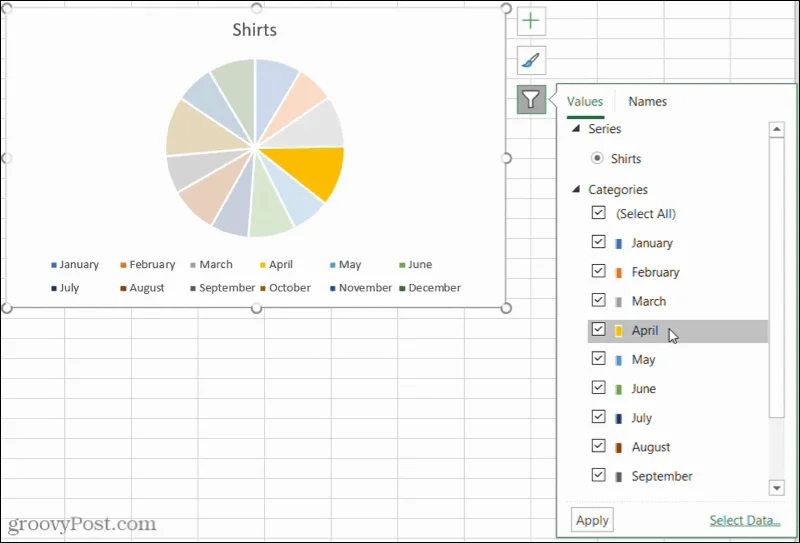Uncheck the January category checkbox
The image size is (800, 543).
point(598,241)
